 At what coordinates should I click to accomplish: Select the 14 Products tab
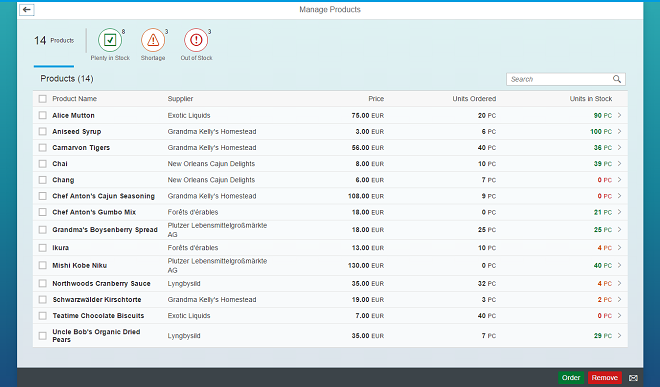(54, 40)
